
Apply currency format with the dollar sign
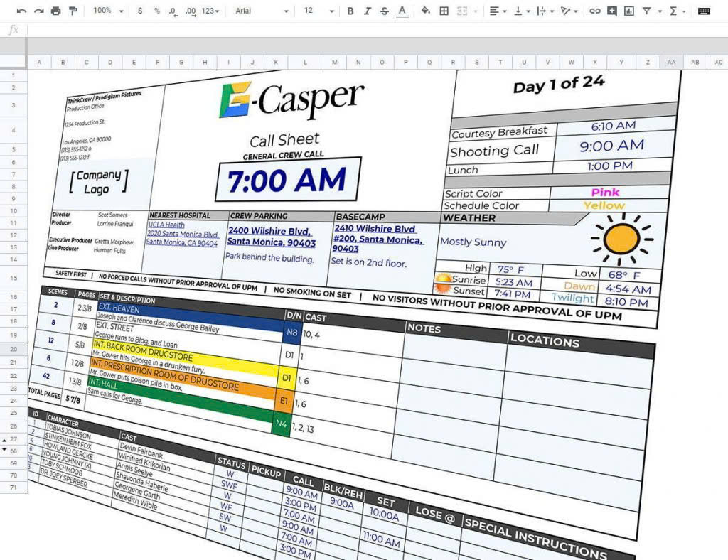(x=140, y=11)
